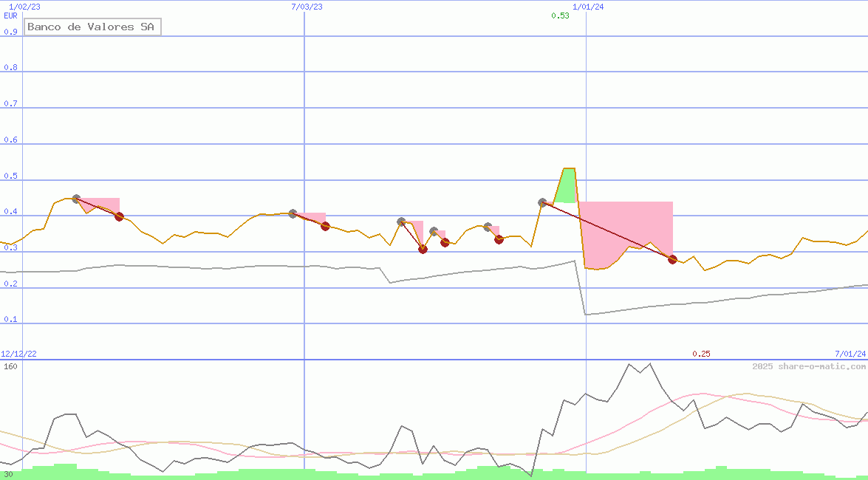The image size is (868, 480).
Task: Click the 0.53 peak value label
Action: tap(560, 16)
